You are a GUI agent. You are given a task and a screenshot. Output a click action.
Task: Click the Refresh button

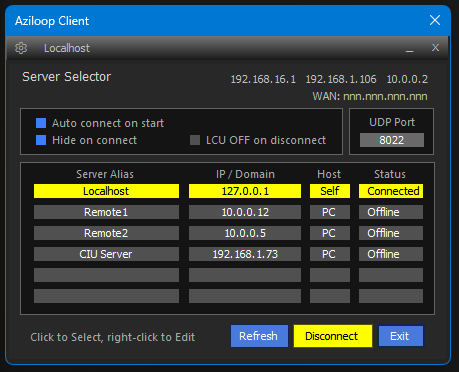pos(259,336)
